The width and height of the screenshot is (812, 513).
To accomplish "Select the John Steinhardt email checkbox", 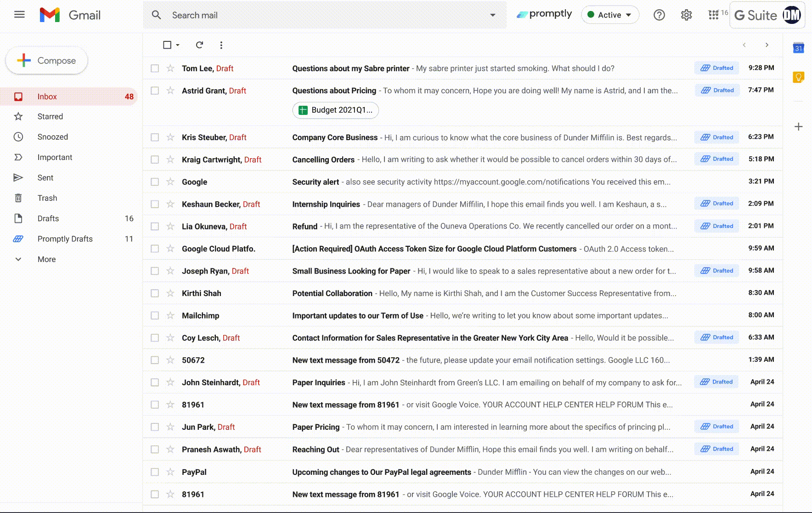I will click(155, 382).
